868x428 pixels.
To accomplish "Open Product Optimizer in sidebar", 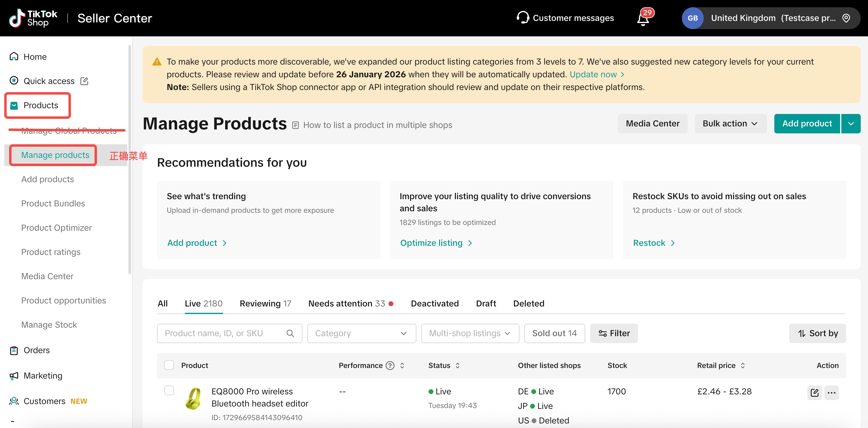I will 56,227.
